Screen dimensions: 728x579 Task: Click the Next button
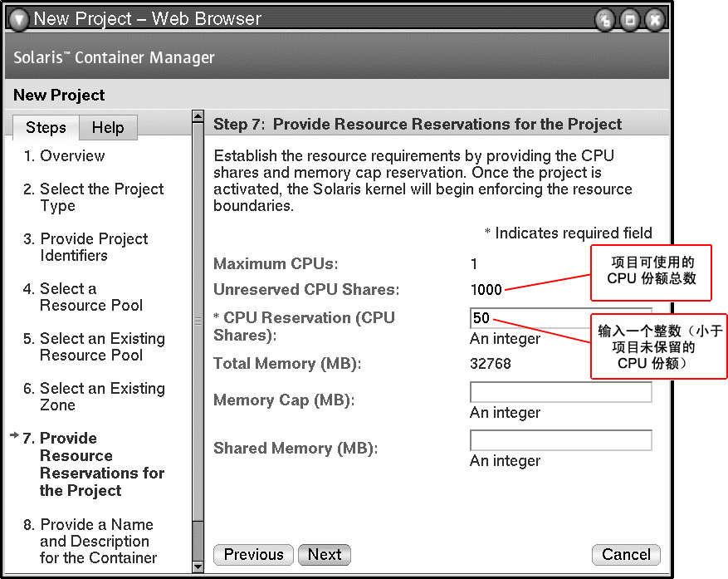325,554
